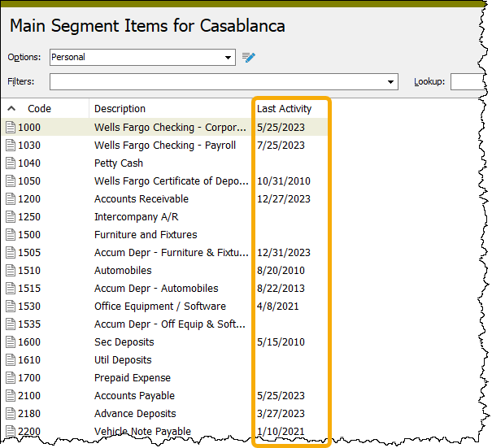
Task: Click document icon for code 1535
Action: tap(11, 324)
